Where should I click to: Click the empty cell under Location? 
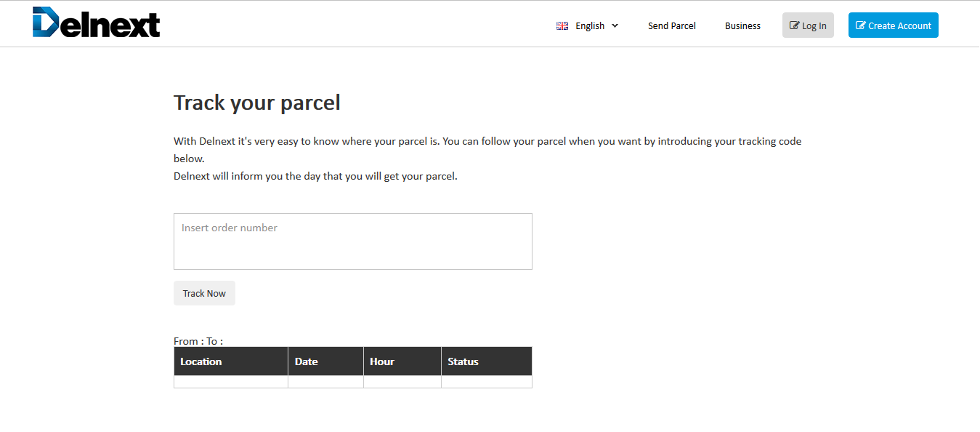[x=231, y=382]
